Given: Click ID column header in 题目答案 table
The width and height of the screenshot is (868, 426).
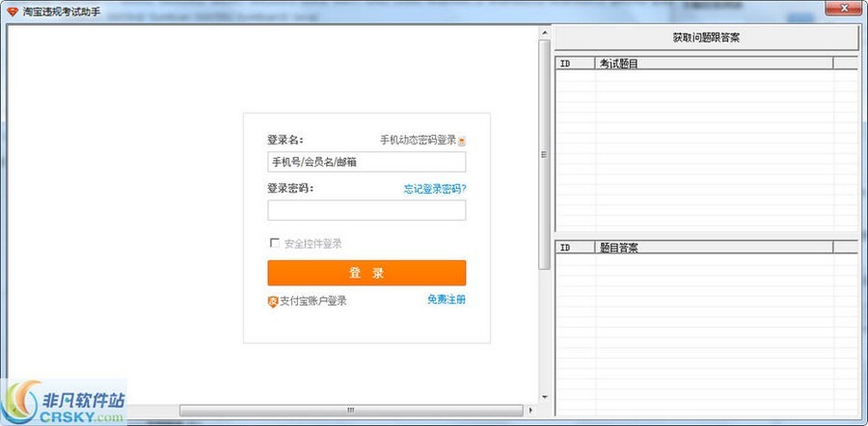Looking at the screenshot, I should click(575, 248).
